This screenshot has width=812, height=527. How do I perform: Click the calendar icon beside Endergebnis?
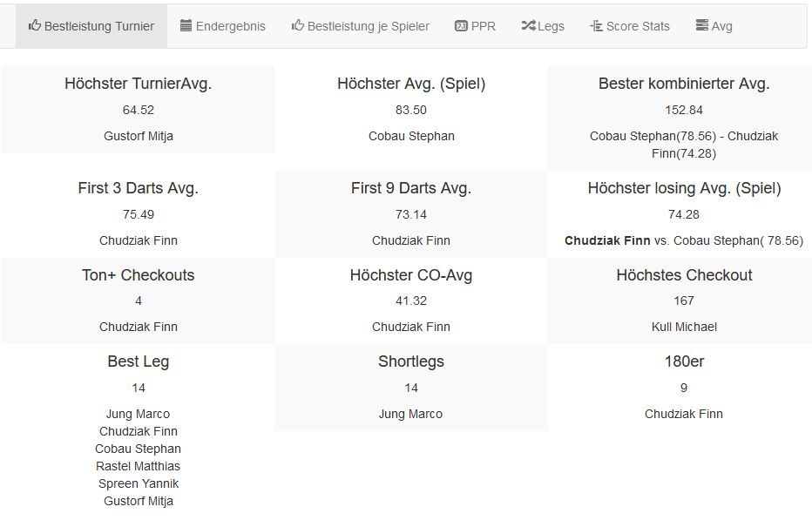pos(186,26)
